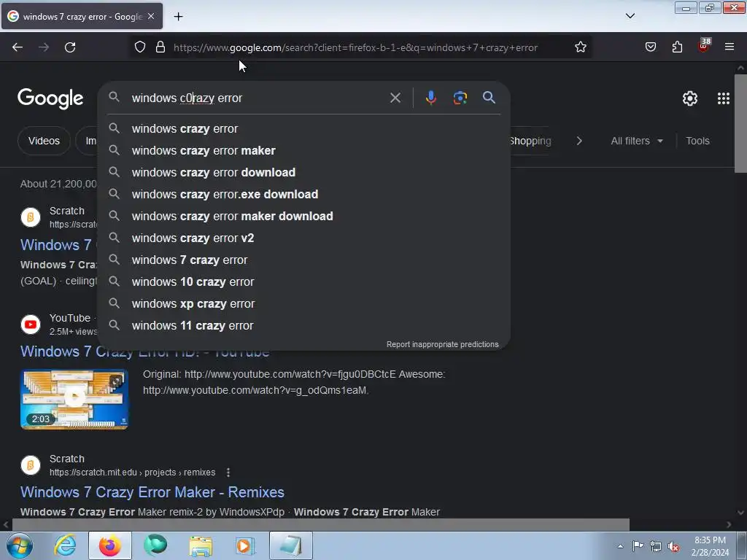Image resolution: width=747 pixels, height=560 pixels.
Task: List all tabs dropdown arrow
Action: coord(630,16)
